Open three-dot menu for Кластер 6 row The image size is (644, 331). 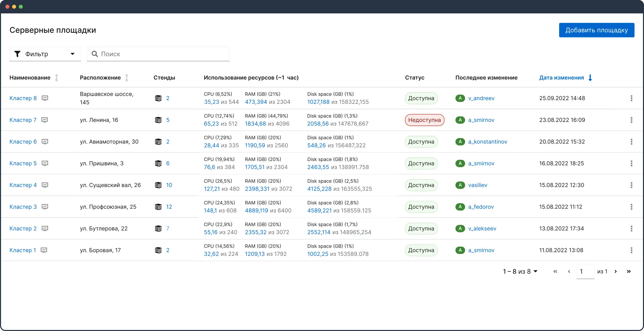631,142
